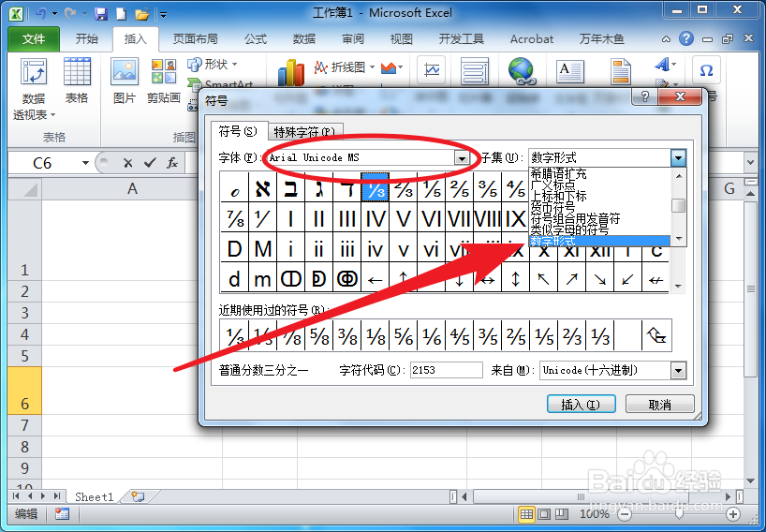Open the 剪贴画 clip art tool
This screenshot has height=532, width=766.
pyautogui.click(x=164, y=81)
